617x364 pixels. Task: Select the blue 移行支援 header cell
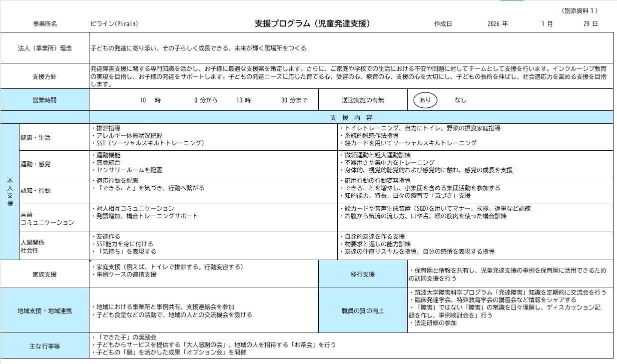[x=363, y=274]
